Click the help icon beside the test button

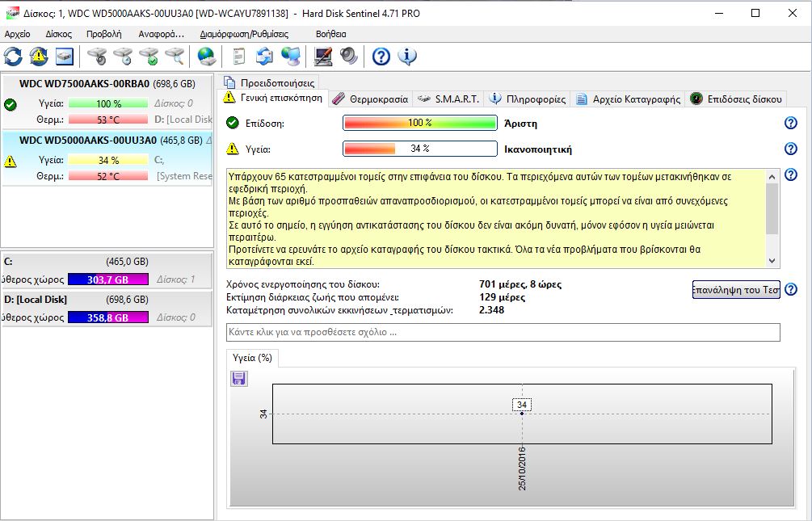tap(791, 289)
